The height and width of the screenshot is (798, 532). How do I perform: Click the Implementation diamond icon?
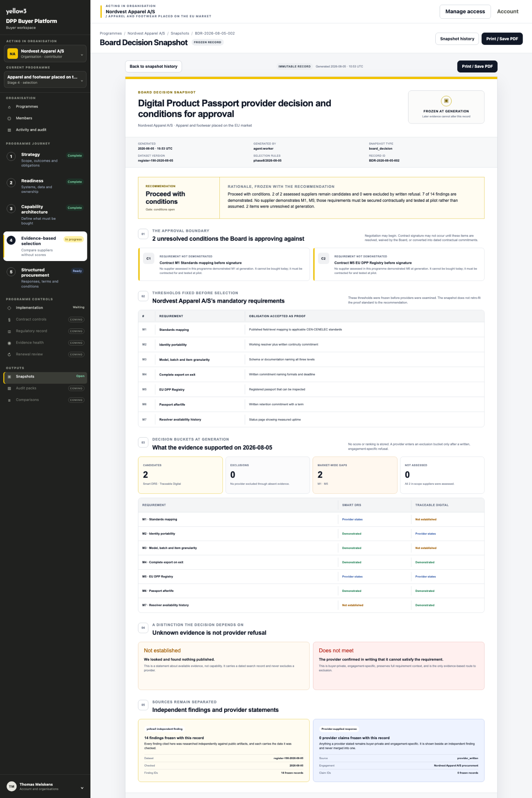[x=9, y=308]
